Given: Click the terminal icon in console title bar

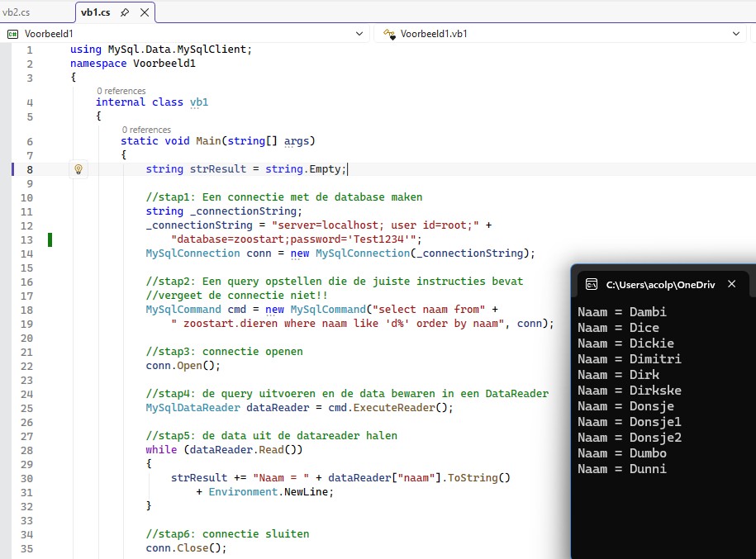Looking at the screenshot, I should tap(592, 284).
